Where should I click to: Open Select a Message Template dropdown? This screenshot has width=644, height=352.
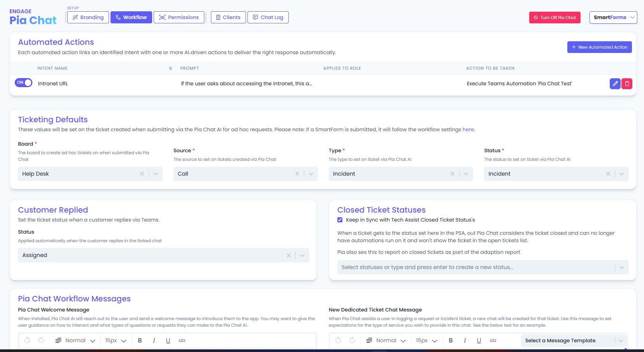574,341
